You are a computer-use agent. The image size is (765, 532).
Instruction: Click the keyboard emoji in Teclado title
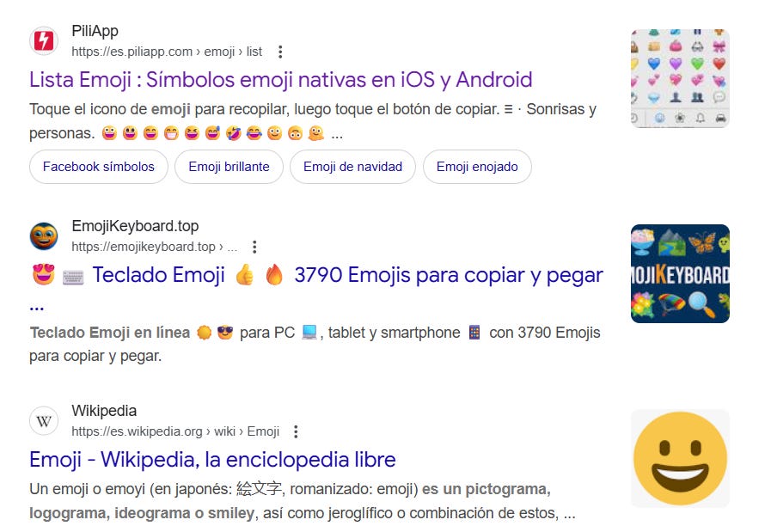pyautogui.click(x=73, y=277)
